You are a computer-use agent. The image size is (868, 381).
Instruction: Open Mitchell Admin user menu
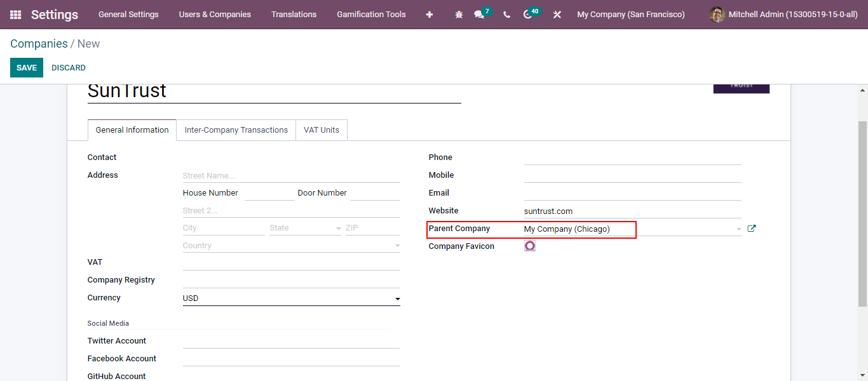783,15
